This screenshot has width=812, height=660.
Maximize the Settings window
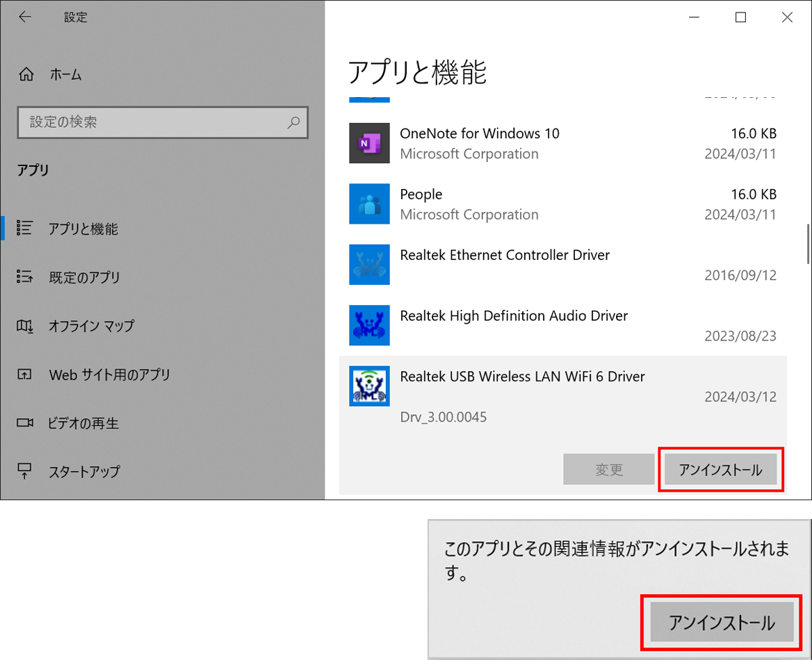(740, 17)
